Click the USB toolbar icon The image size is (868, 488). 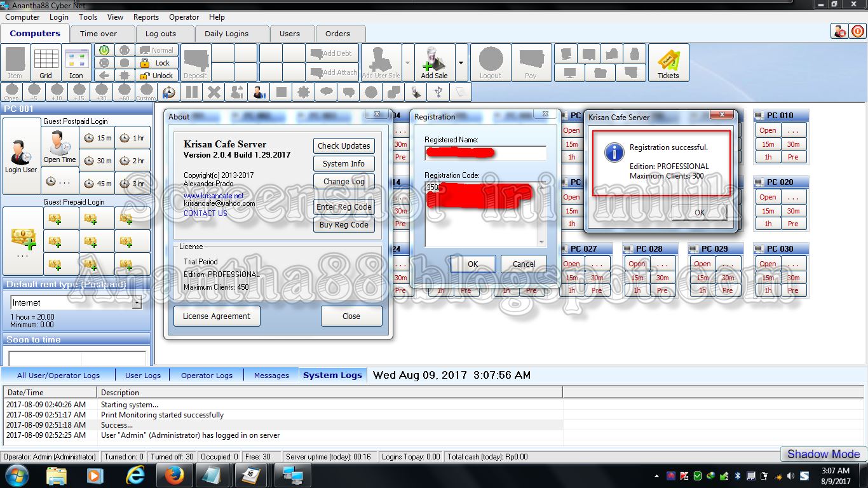coord(438,92)
